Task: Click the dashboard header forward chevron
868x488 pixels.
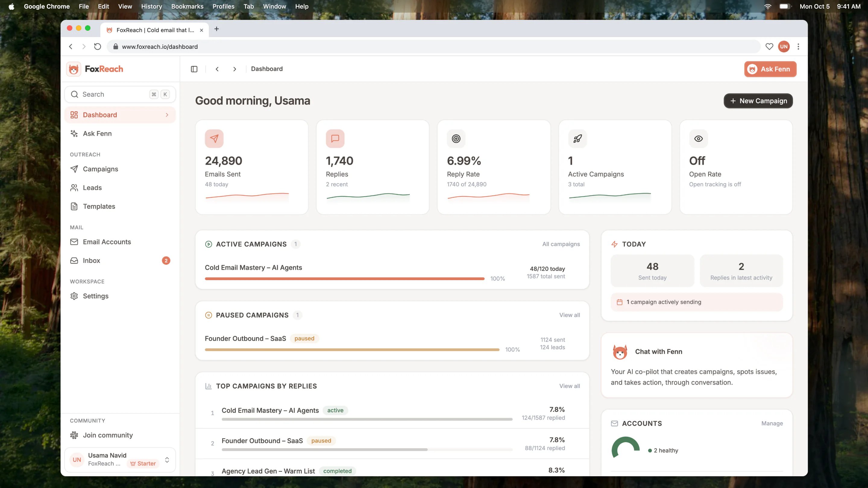Action: tap(234, 69)
